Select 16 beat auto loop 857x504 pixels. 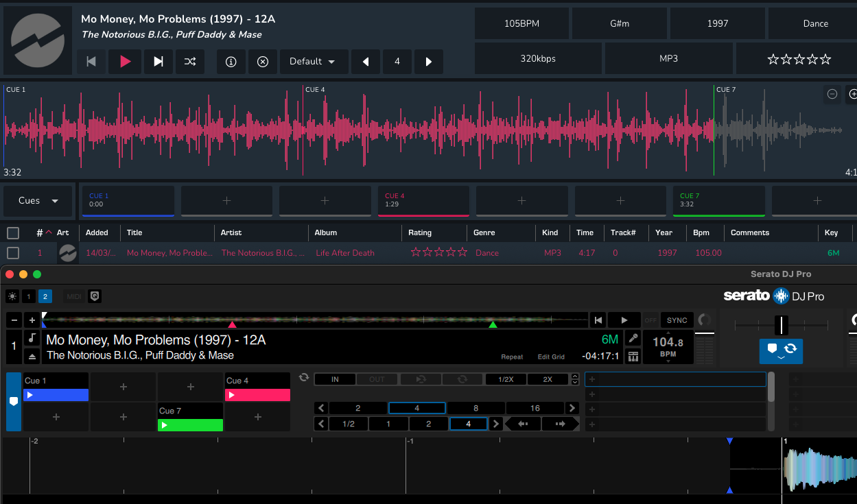coord(535,408)
